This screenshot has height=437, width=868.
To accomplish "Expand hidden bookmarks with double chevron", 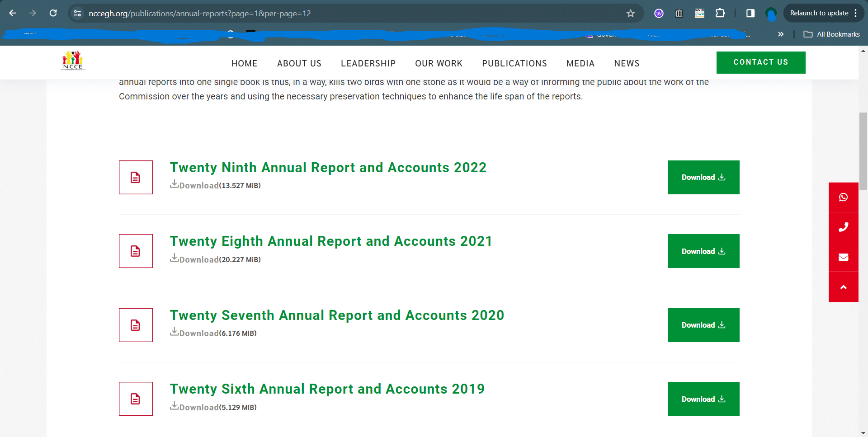I will (x=781, y=34).
